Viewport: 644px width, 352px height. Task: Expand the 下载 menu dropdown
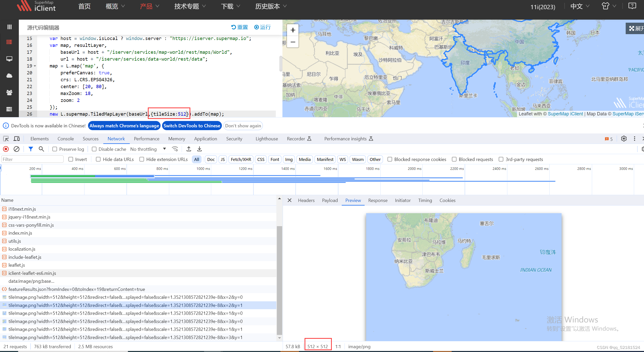(231, 6)
